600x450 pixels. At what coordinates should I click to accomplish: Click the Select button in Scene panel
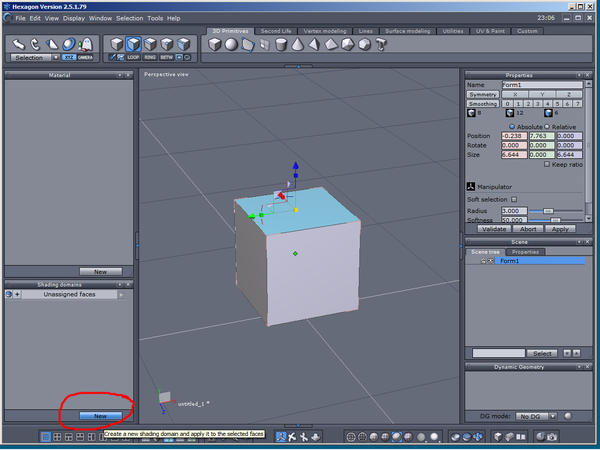[542, 353]
